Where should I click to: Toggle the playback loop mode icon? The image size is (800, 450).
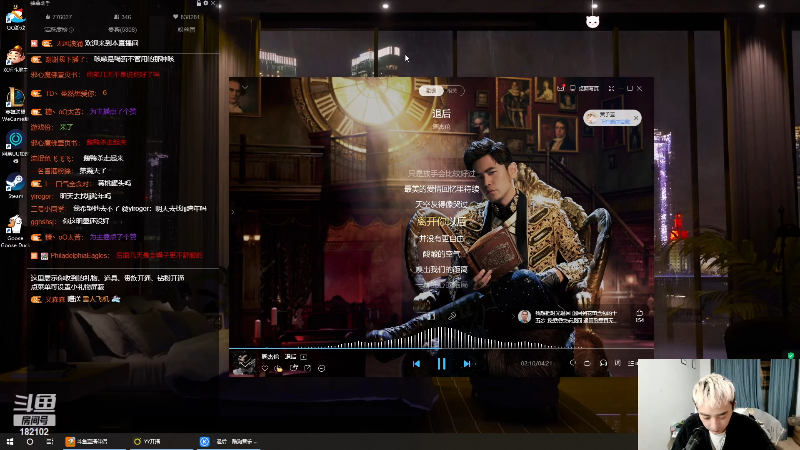587,363
